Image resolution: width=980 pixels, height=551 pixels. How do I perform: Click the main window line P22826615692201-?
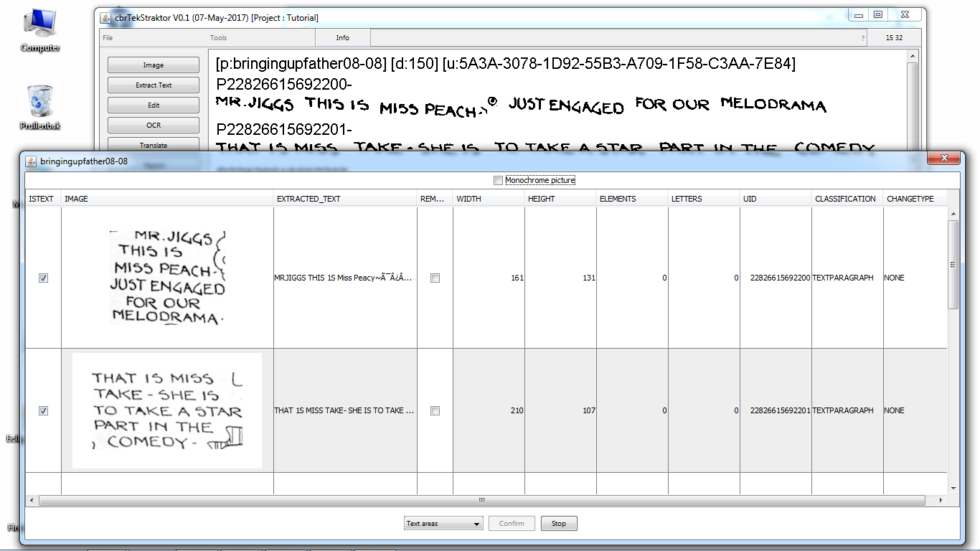click(x=283, y=130)
